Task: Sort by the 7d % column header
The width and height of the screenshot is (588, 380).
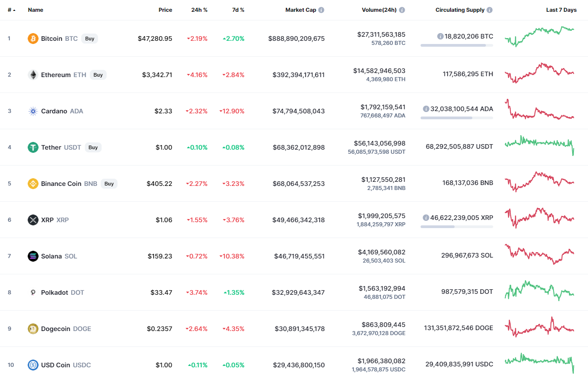Action: (238, 10)
